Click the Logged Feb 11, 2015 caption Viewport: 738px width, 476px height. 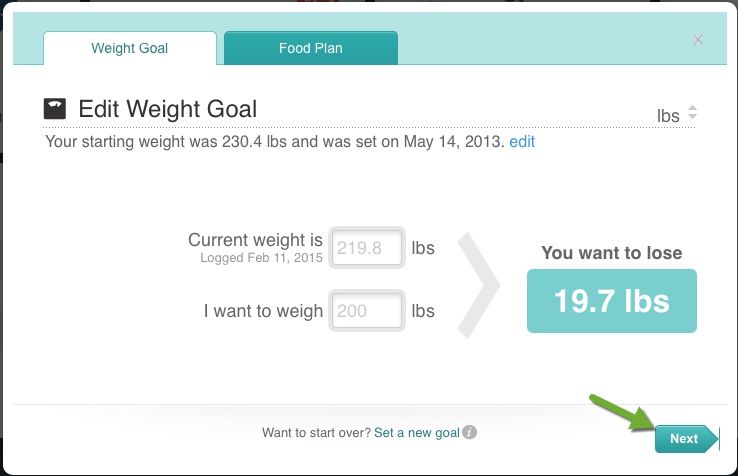pos(261,258)
